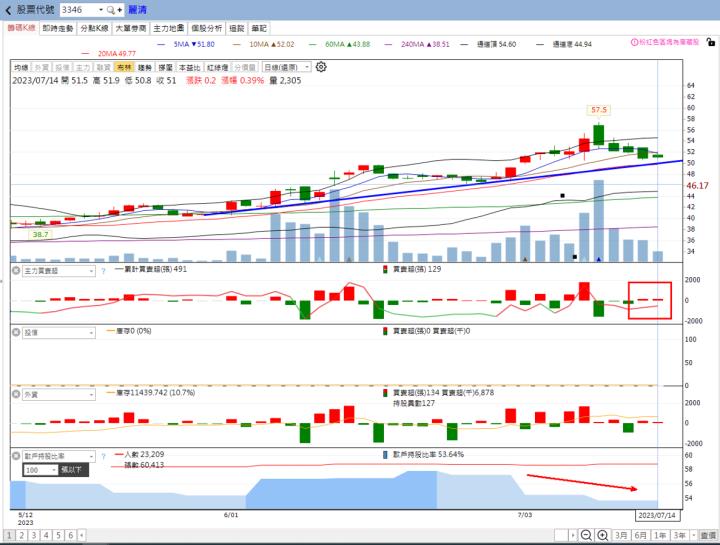Click the empty input box beside zoom icons
This screenshot has width=720, height=545.
click(561, 535)
